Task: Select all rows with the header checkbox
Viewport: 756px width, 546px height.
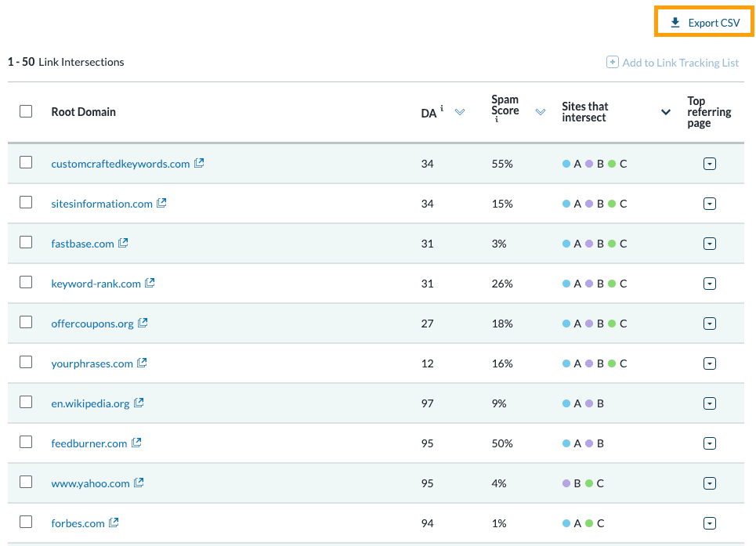Action: point(25,111)
